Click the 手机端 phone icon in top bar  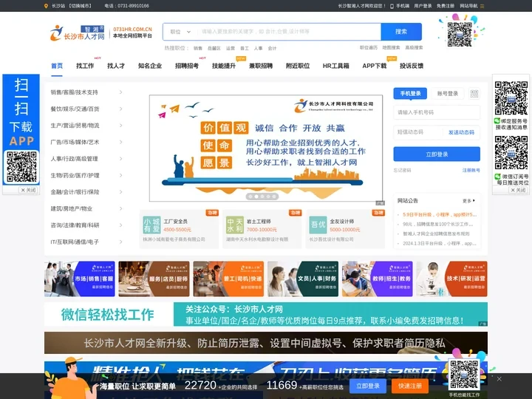click(392, 6)
